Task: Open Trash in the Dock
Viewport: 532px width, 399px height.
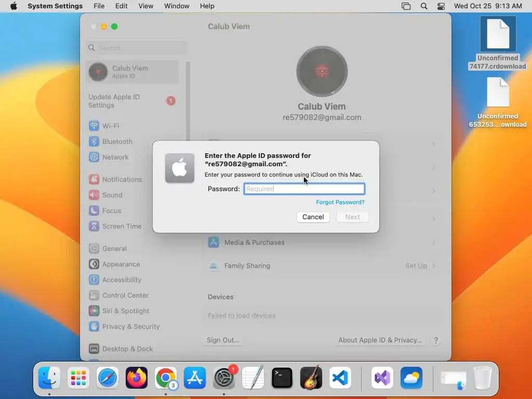Action: tap(483, 378)
